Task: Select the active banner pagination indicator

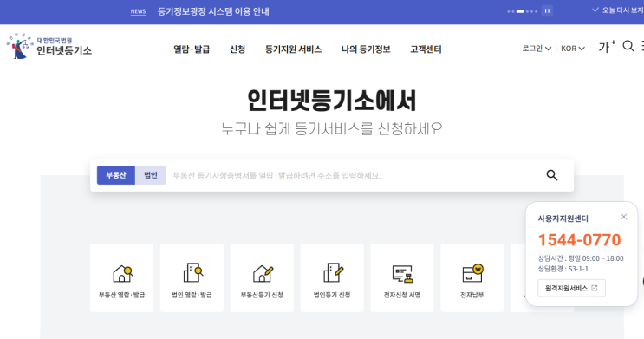Action: [x=520, y=11]
